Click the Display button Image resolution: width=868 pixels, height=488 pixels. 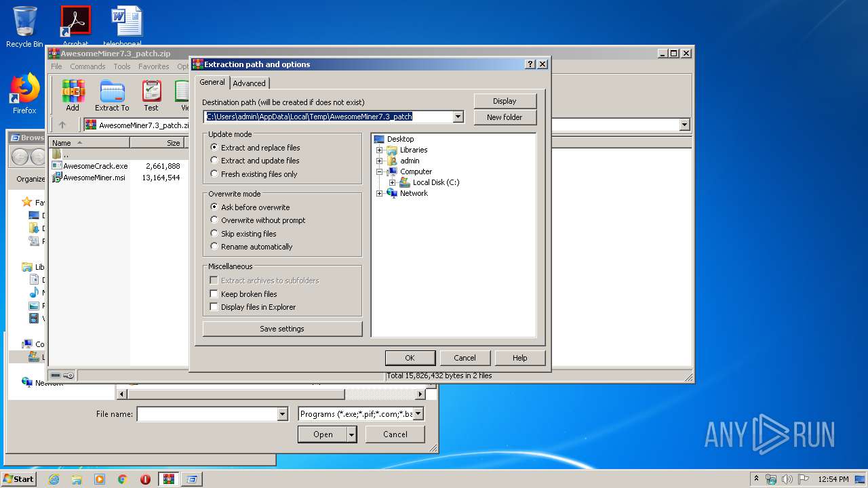click(x=505, y=101)
